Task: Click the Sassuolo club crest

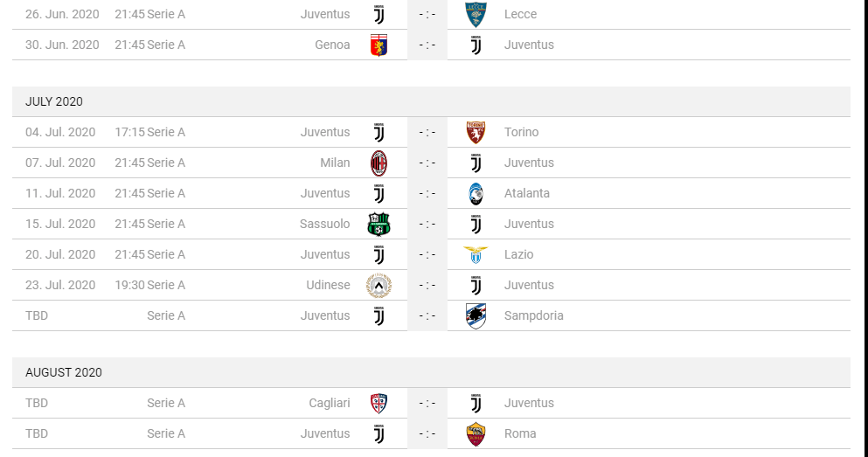Action: [378, 224]
